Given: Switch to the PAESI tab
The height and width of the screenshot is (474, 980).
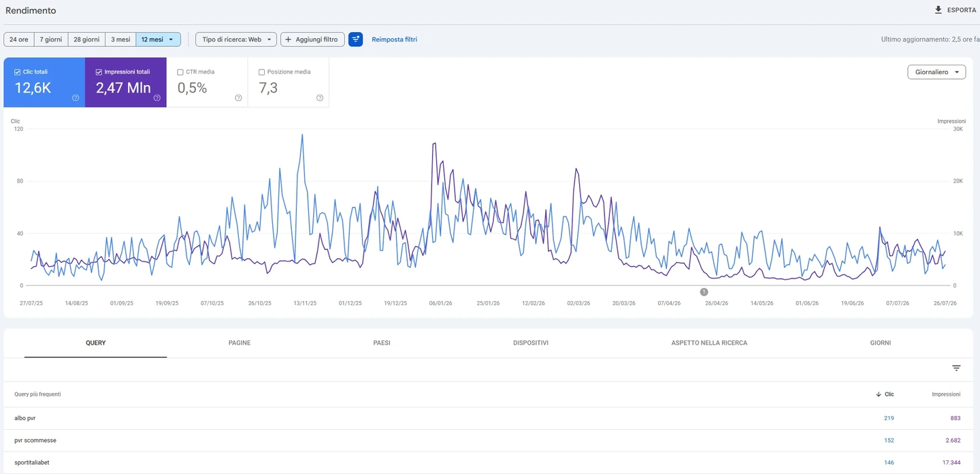Looking at the screenshot, I should click(382, 343).
